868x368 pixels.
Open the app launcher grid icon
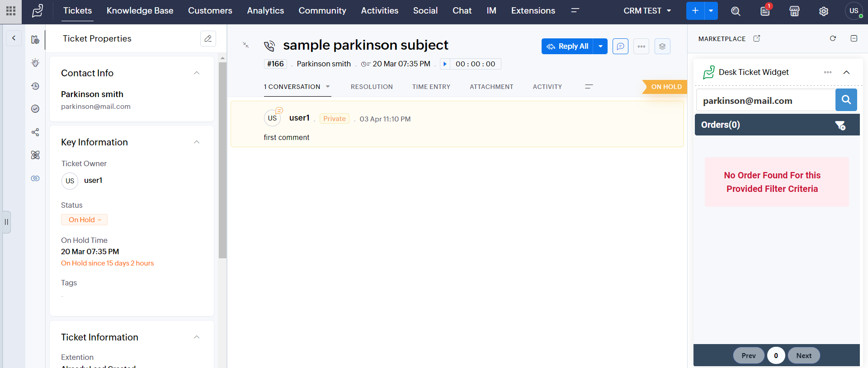tap(11, 11)
